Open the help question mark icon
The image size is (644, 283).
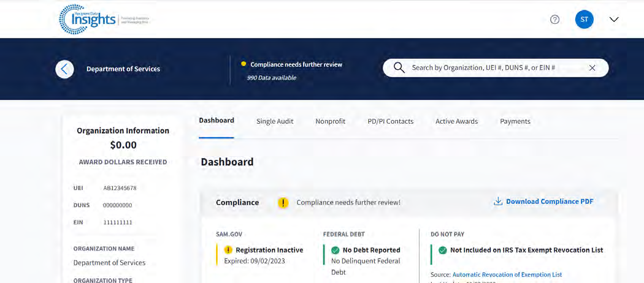[554, 20]
